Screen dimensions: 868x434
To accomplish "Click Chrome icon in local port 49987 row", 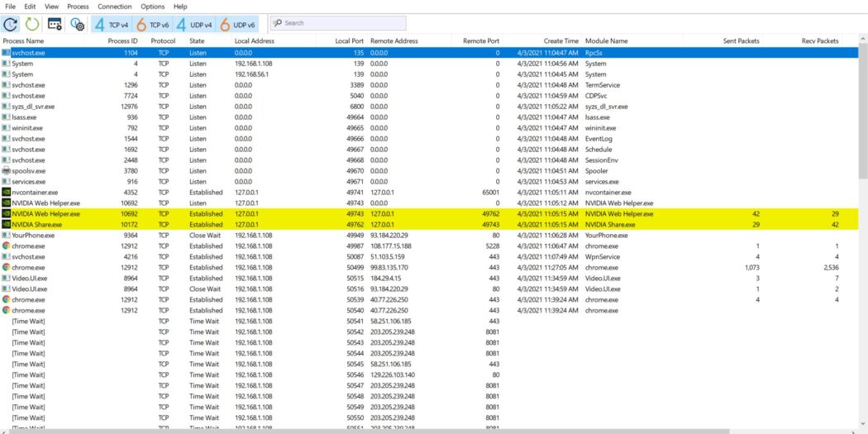I will click(x=6, y=246).
